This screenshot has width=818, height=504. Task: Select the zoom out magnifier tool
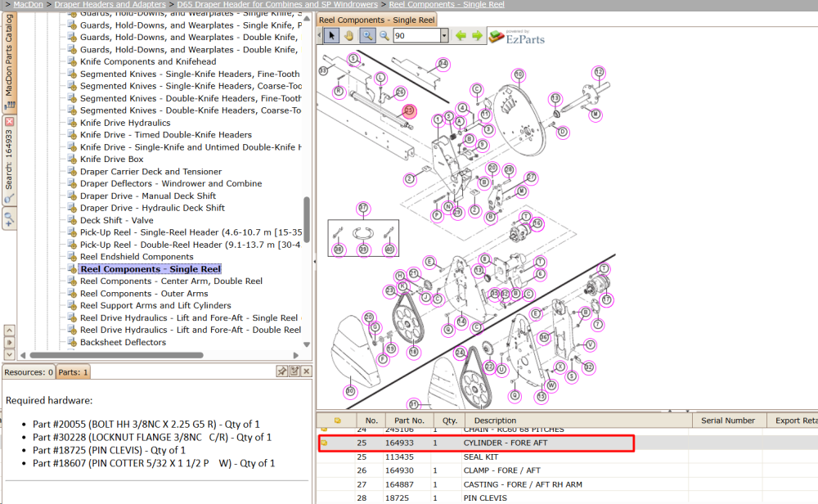pos(384,35)
